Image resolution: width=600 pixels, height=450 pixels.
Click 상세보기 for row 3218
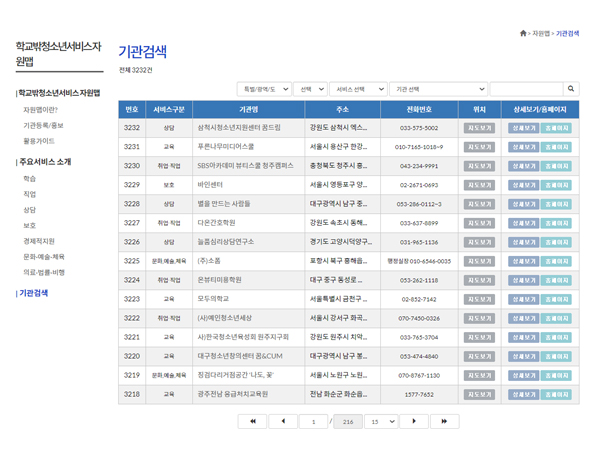(x=524, y=395)
